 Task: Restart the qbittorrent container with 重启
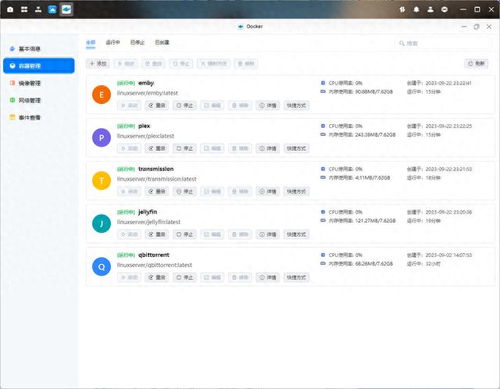pos(157,277)
